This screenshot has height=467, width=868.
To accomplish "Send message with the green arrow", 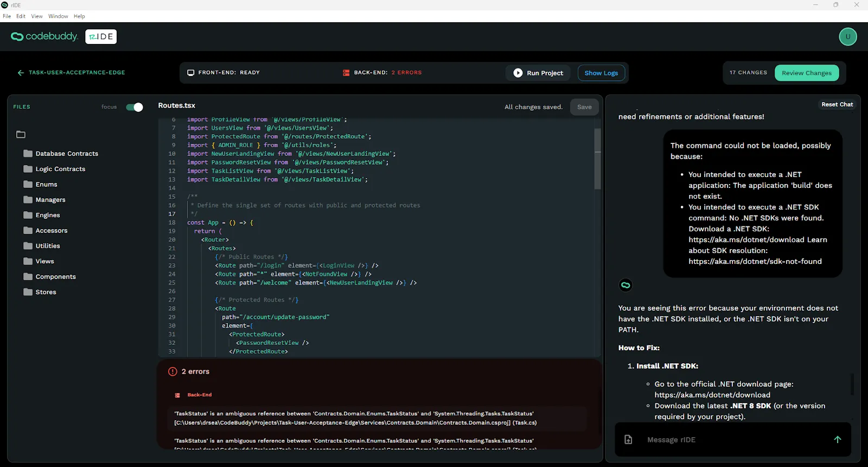I will tap(838, 439).
